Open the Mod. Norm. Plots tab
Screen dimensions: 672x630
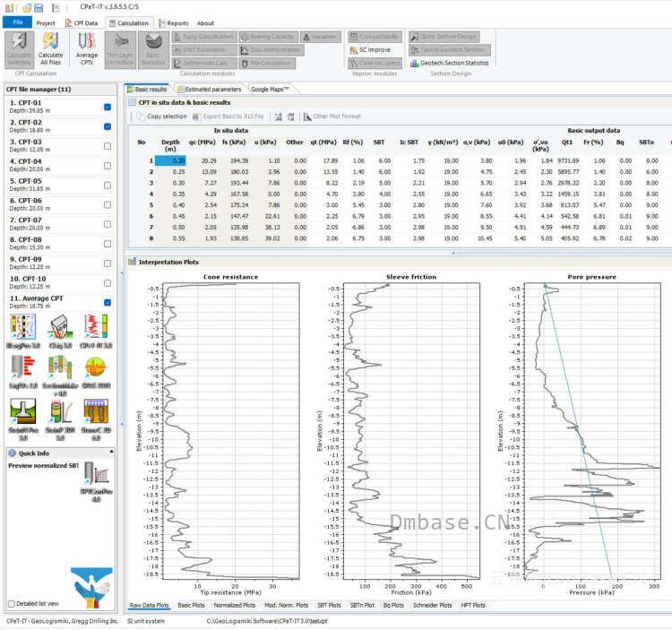click(x=287, y=605)
